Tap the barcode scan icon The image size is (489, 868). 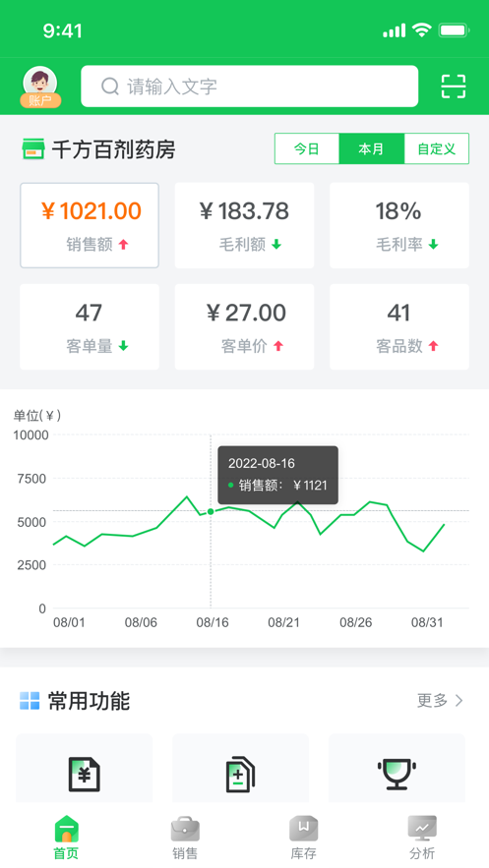[453, 87]
